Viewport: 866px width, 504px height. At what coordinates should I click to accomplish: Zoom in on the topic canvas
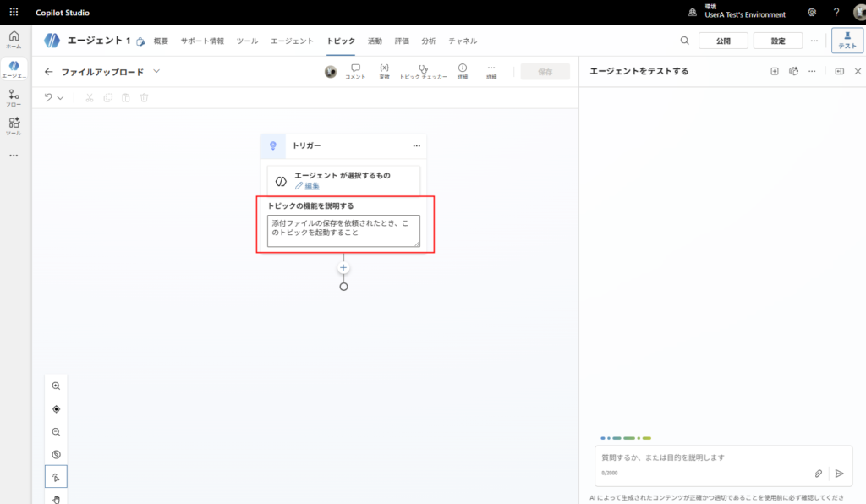coord(56,386)
